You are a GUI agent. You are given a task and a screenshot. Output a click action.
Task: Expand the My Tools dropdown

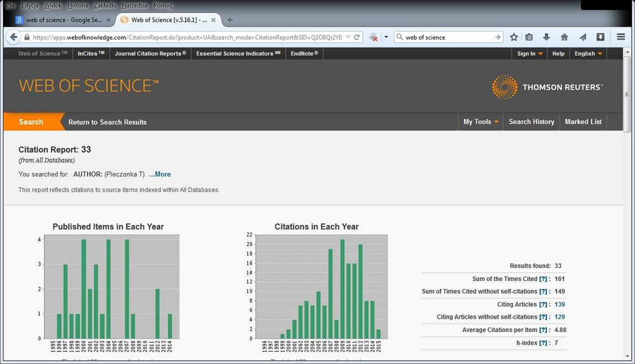tap(481, 122)
